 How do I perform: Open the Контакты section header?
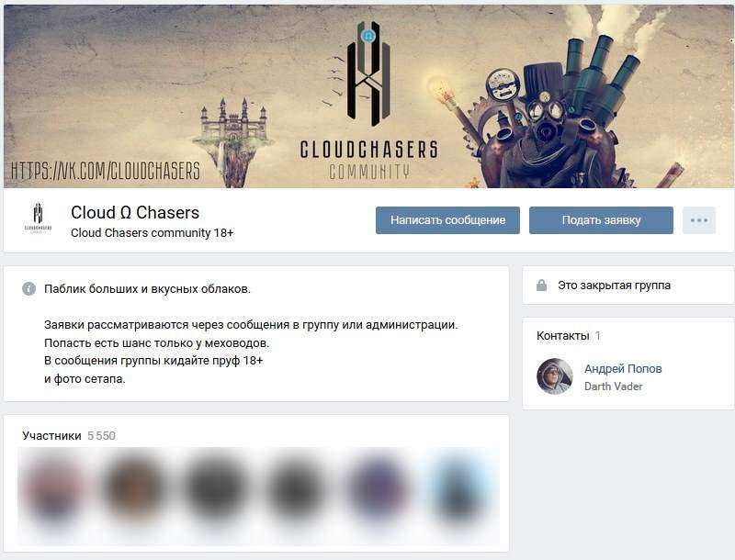click(562, 336)
